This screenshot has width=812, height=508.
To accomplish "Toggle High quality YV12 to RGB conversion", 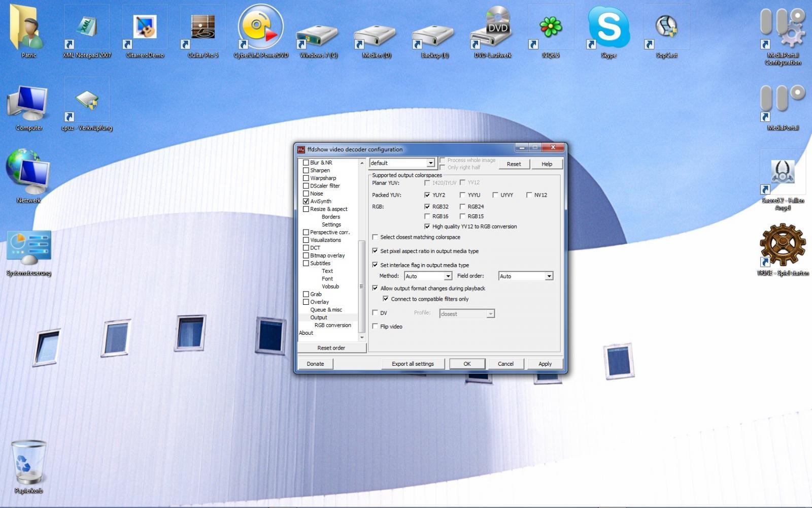I will click(x=427, y=227).
